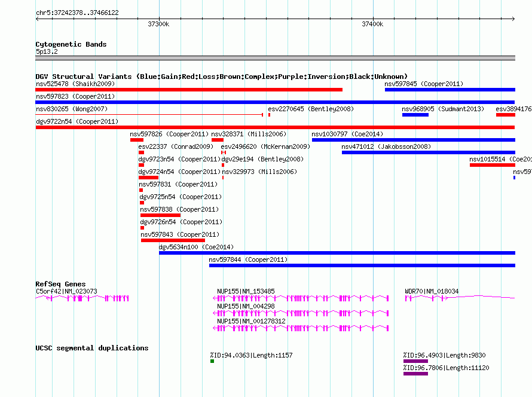Click the C5orf42|NM_023073 gene label
Viewport: 532px width, 397px height.
(66, 291)
